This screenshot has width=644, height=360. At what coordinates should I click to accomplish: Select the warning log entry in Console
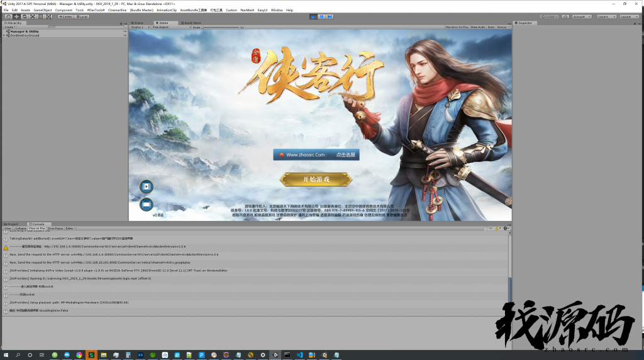255,247
